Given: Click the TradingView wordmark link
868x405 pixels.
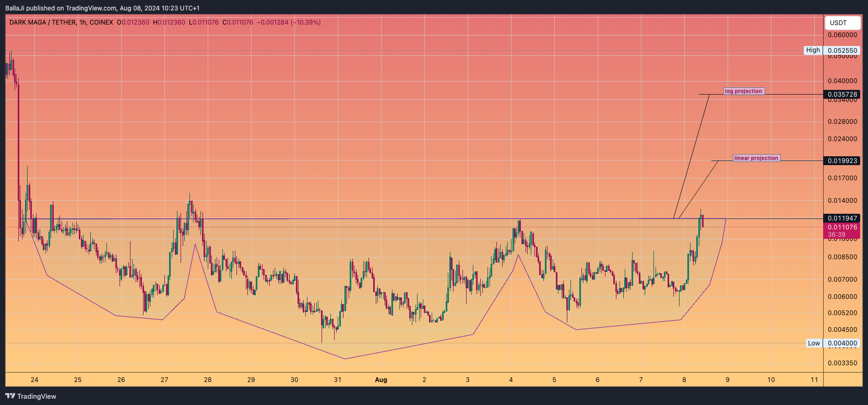Looking at the screenshot, I should click(37, 396).
